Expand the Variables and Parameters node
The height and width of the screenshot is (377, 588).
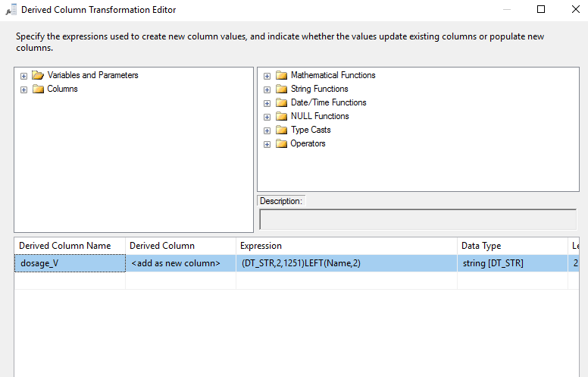click(23, 76)
